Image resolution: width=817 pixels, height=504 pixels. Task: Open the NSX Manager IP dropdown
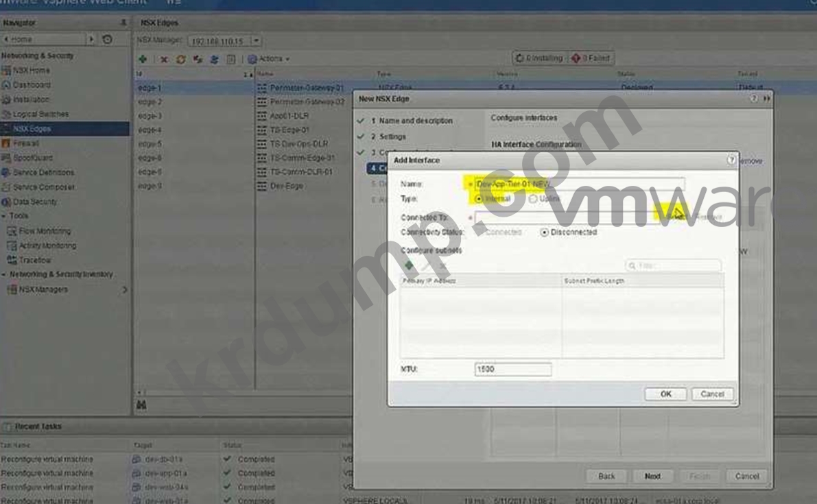(x=256, y=40)
